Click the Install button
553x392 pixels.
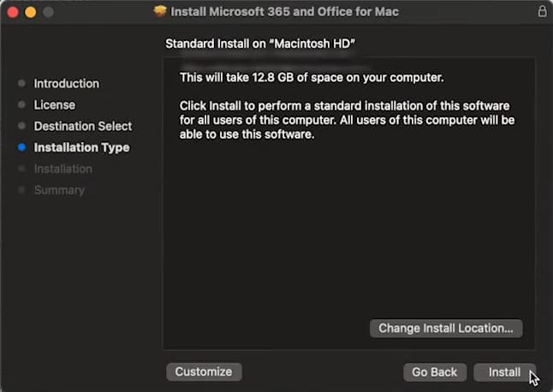pyautogui.click(x=504, y=372)
